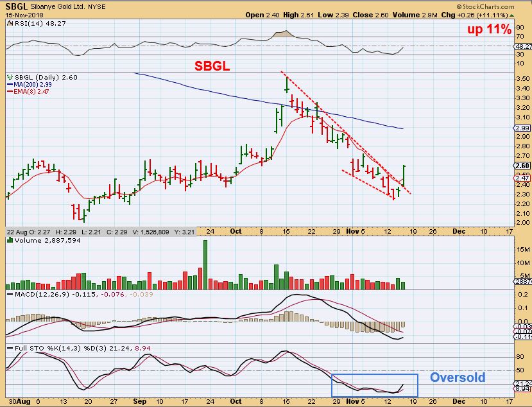
Task: Click the '-0.076' MACD signal value
Action: pos(113,294)
